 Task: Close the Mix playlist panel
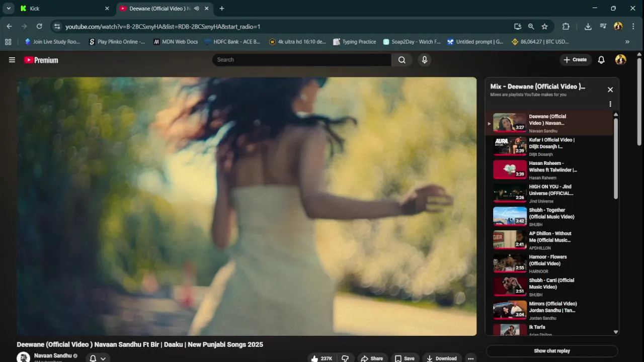610,89
